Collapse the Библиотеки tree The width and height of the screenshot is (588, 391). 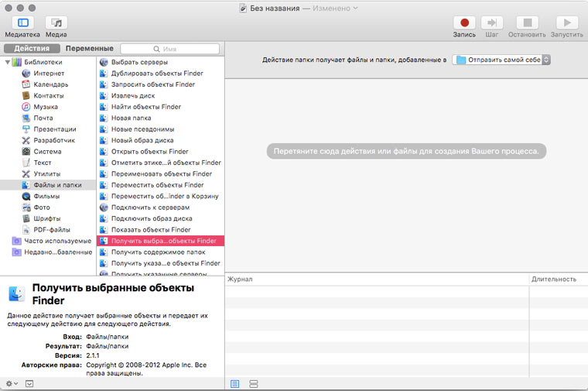pos(7,62)
